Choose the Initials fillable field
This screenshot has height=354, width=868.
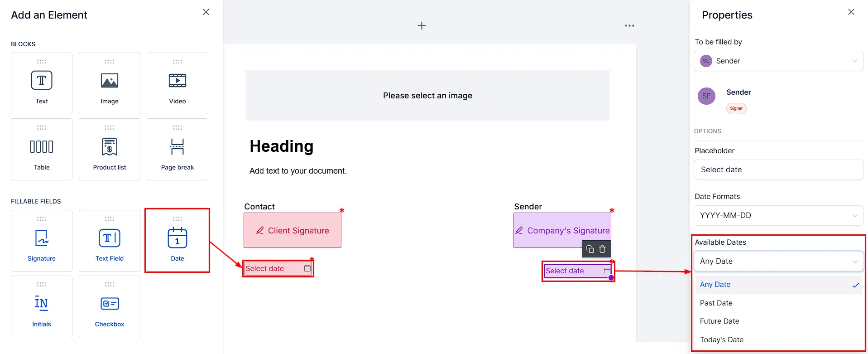[x=42, y=306]
